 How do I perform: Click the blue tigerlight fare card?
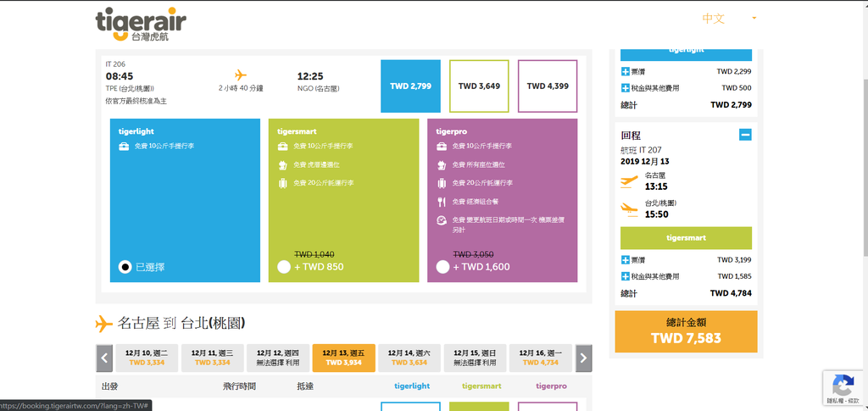tap(185, 200)
